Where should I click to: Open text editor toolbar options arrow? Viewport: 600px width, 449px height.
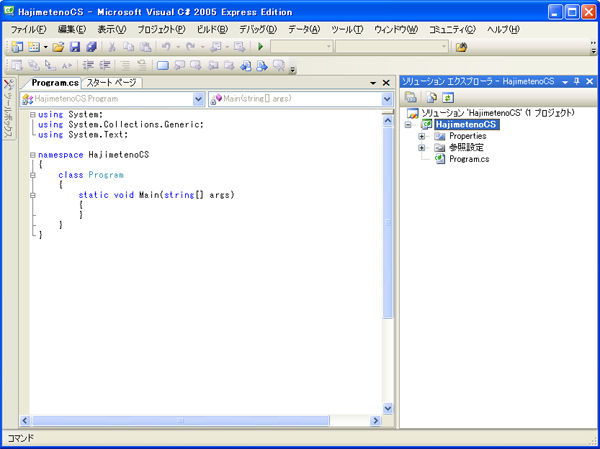pos(293,70)
